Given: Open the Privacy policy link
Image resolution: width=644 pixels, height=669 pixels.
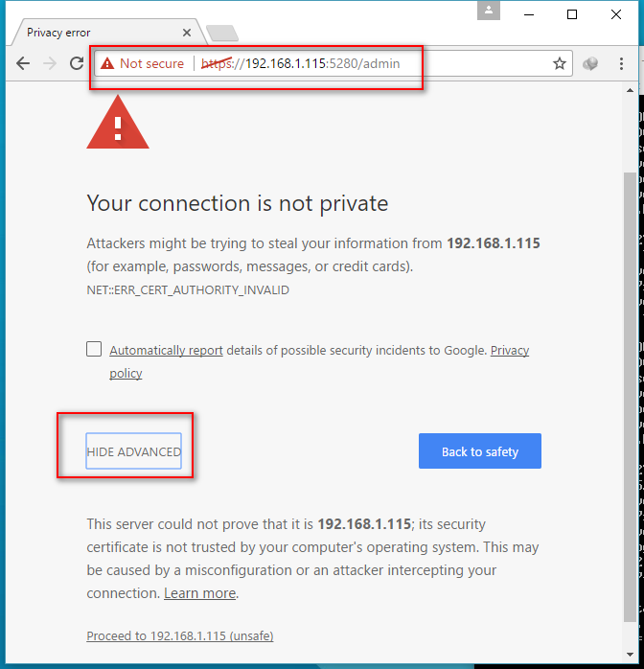Looking at the screenshot, I should point(509,351).
